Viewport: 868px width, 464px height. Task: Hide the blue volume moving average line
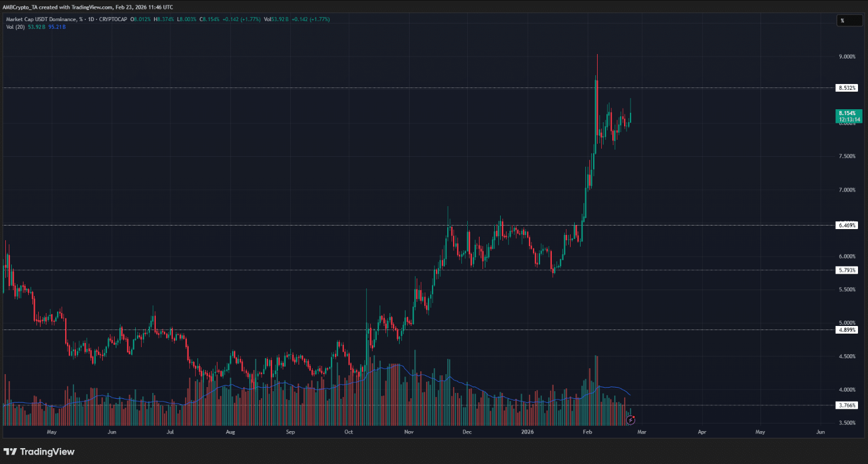coord(56,27)
